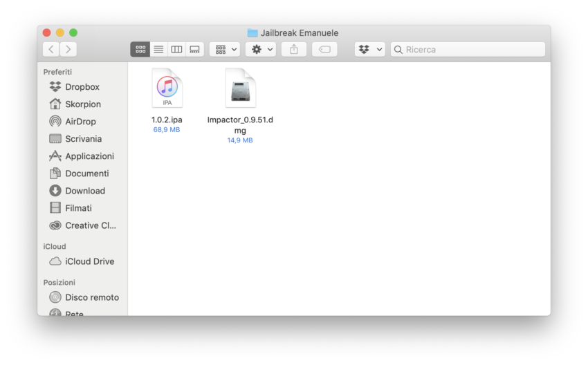The image size is (588, 365).
Task: Click the Ricerca search field
Action: (468, 50)
